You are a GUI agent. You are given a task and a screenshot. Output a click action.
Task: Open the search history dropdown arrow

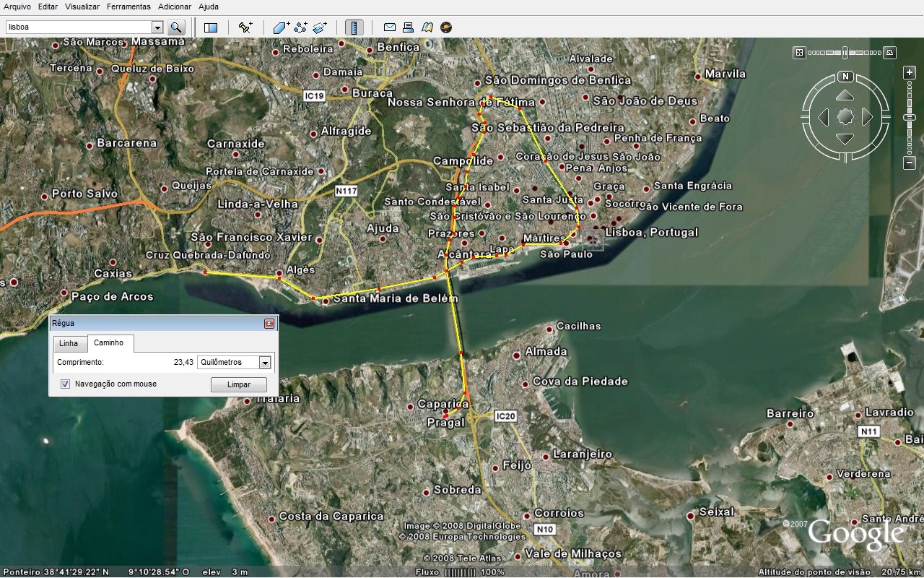click(x=157, y=27)
